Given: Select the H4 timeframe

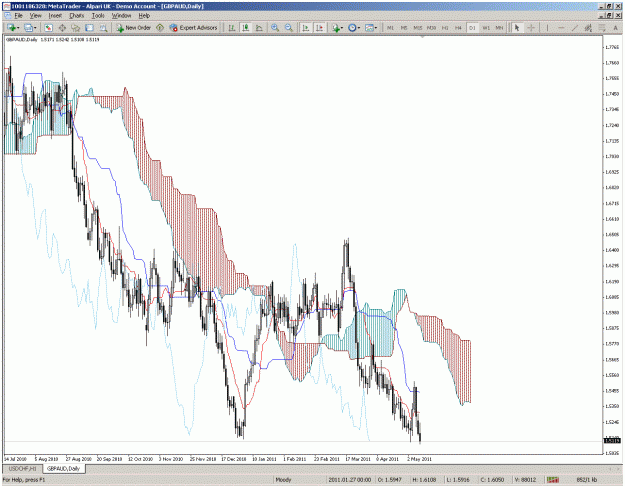Looking at the screenshot, I should click(x=458, y=28).
